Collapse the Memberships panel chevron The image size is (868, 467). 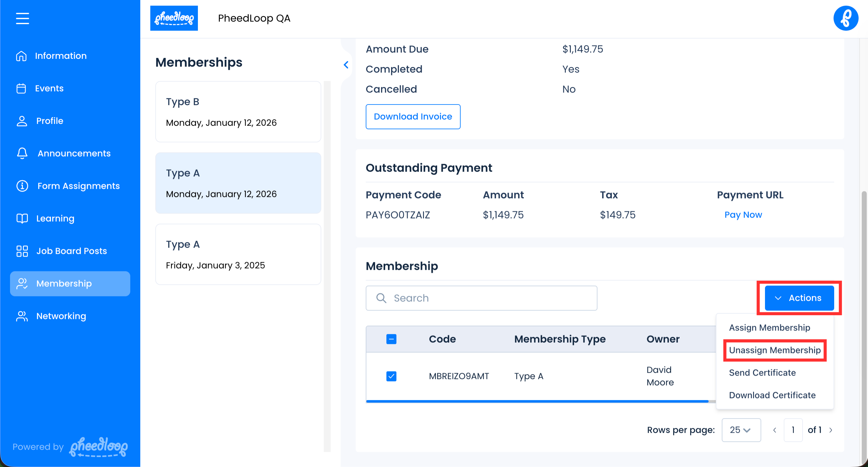click(346, 65)
